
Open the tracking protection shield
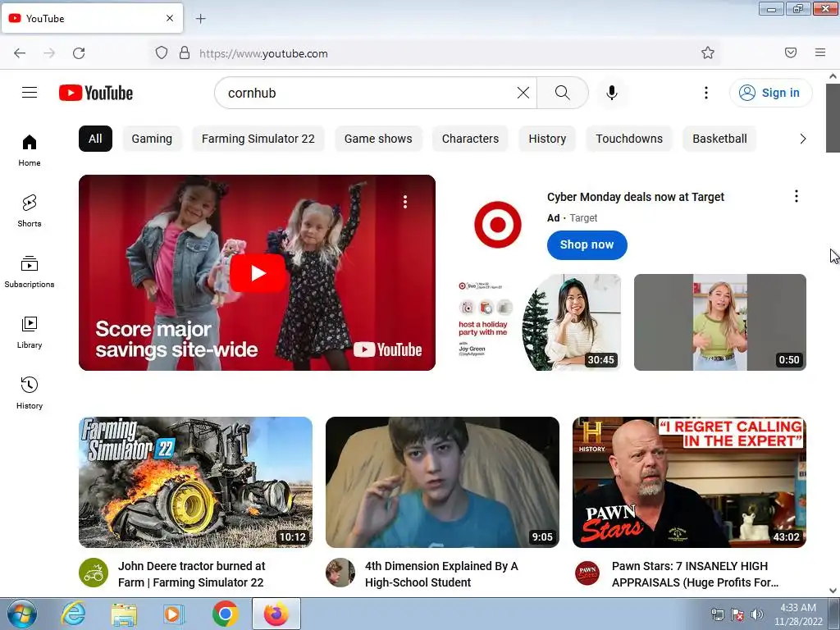click(162, 53)
